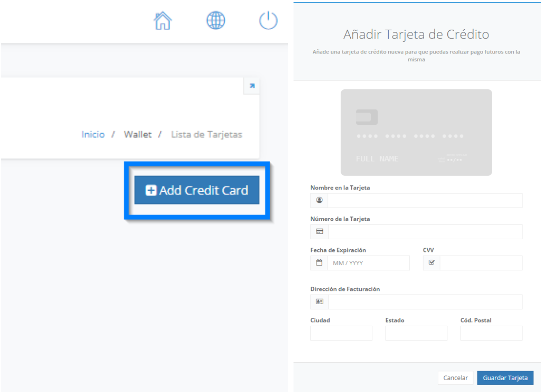Focus the Nombre en la Tarjeta input
The width and height of the screenshot is (544, 392).
point(425,200)
